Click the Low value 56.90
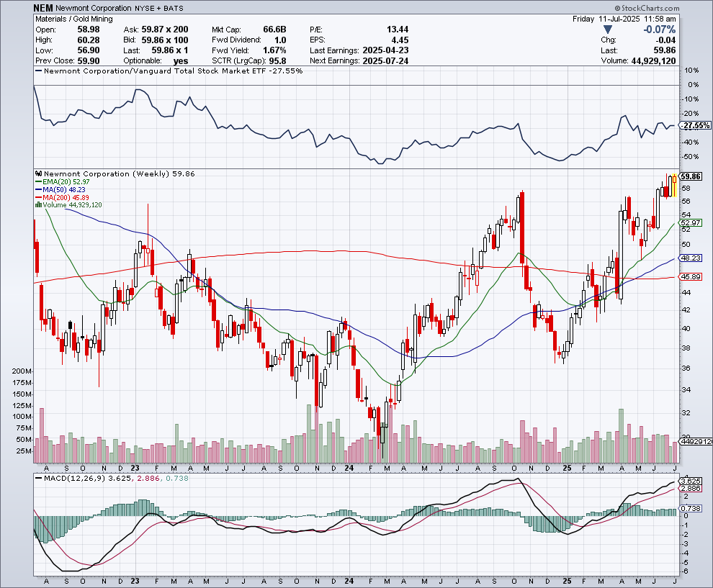The height and width of the screenshot is (588, 713). 88,50
